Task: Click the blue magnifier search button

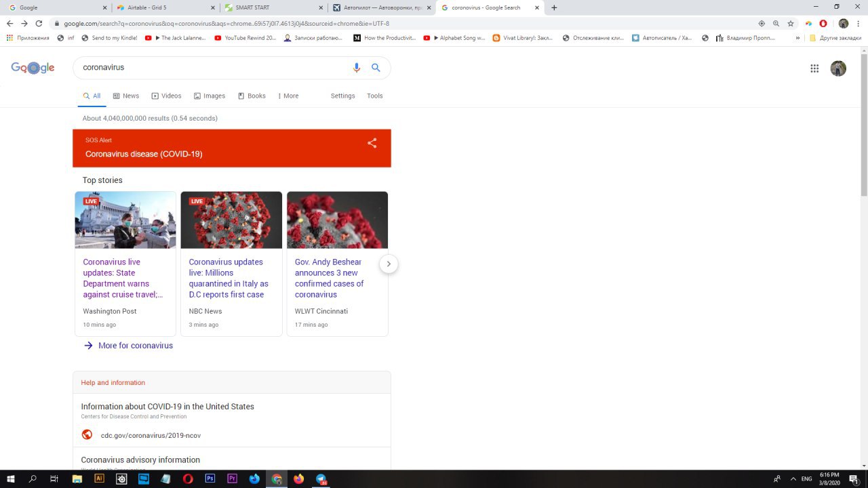Action: (376, 68)
